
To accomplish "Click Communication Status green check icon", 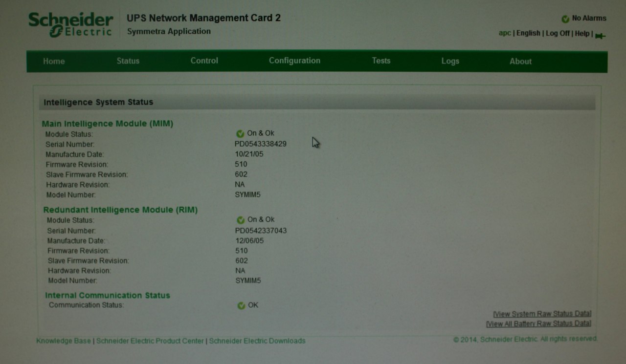I will tap(241, 306).
